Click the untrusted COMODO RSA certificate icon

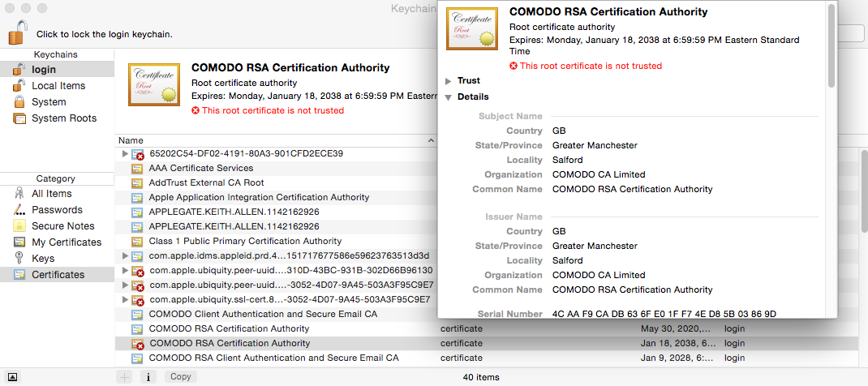coord(137,344)
